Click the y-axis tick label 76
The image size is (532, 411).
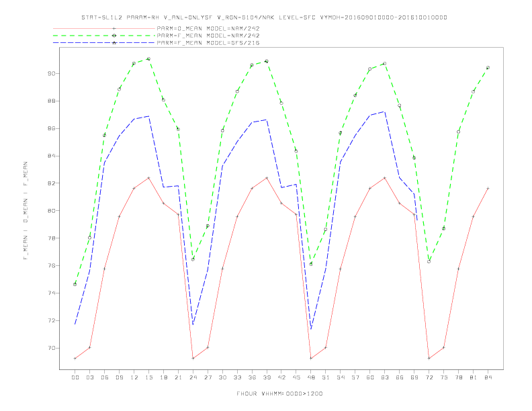52,265
